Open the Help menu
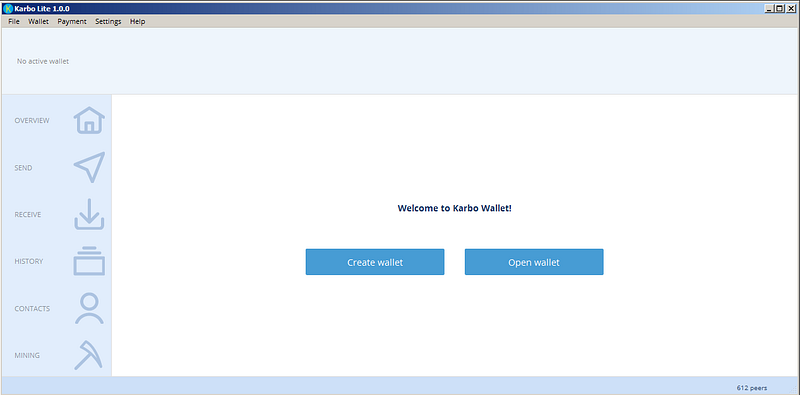This screenshot has height=395, width=800. [x=137, y=21]
